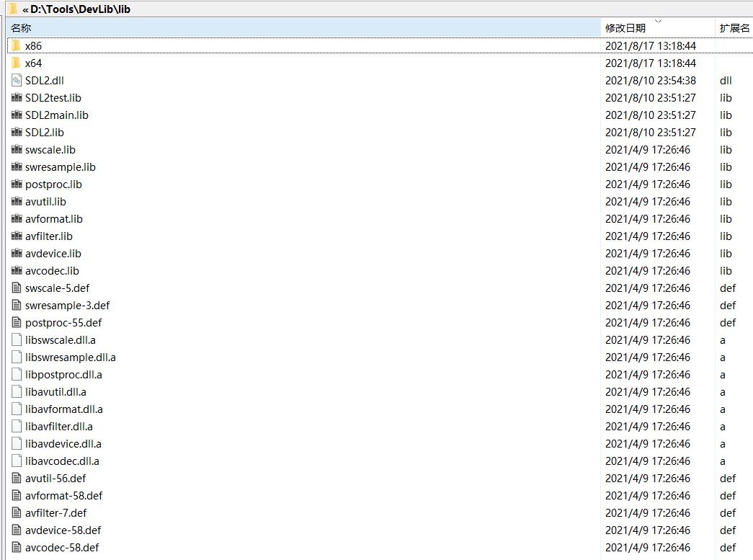Sort files by the 扩展名 column header
The image size is (753, 560).
tap(734, 27)
